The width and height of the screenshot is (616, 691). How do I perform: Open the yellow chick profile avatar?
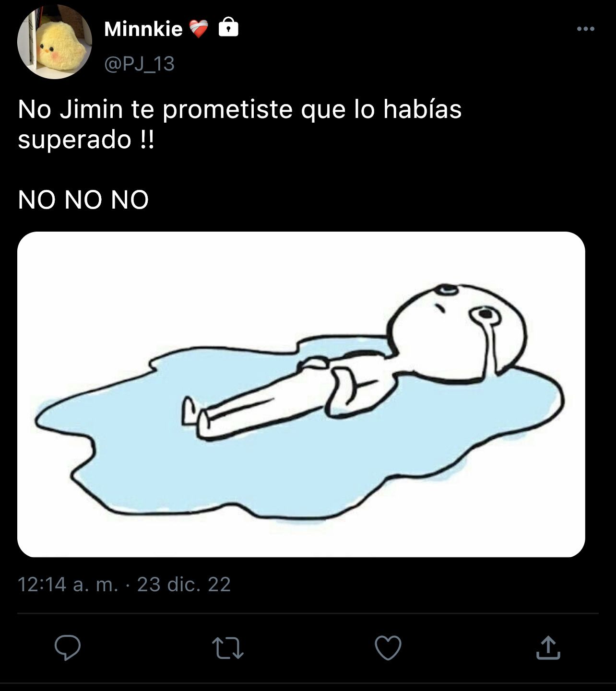coord(54,42)
